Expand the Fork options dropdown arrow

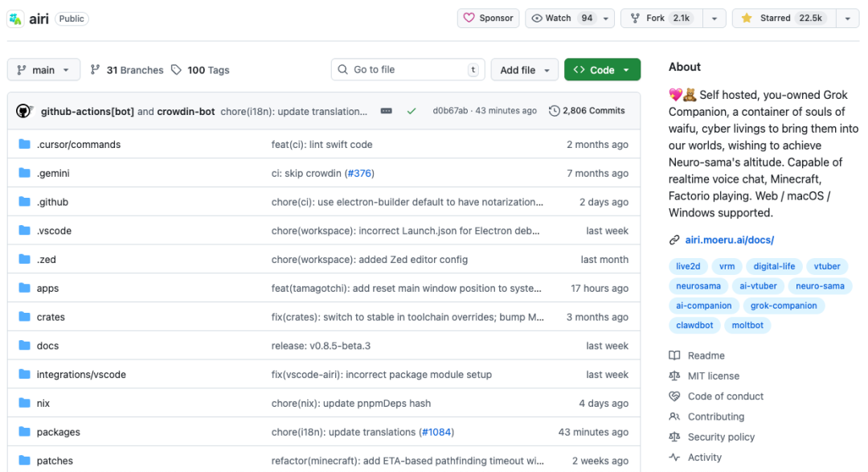tap(714, 18)
